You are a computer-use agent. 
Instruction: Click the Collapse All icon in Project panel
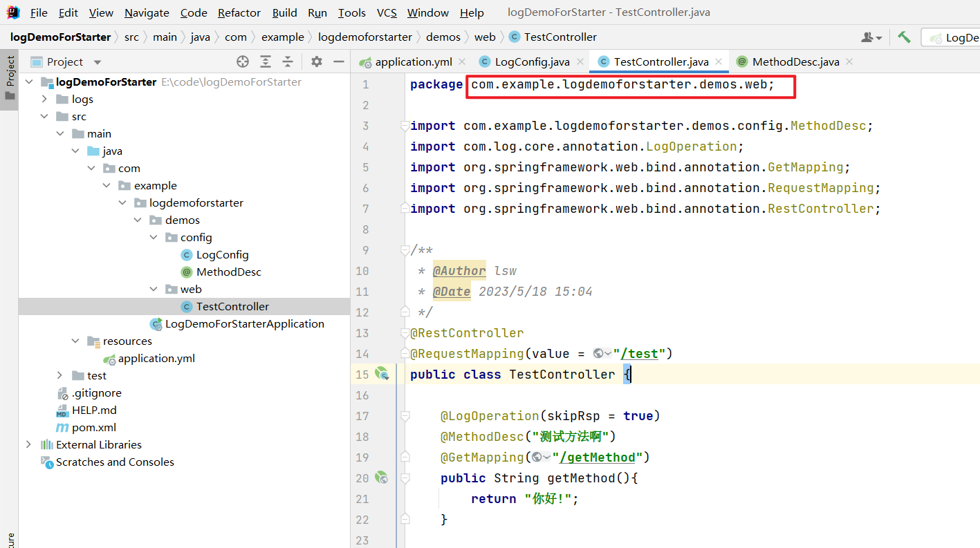288,62
